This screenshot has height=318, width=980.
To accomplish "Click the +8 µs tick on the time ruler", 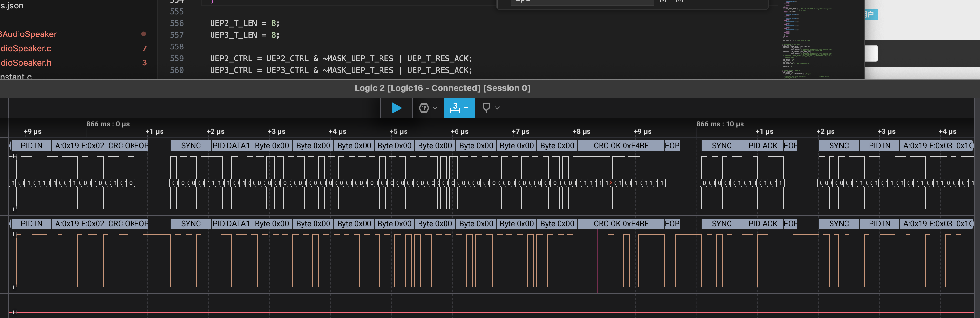I will pyautogui.click(x=581, y=131).
